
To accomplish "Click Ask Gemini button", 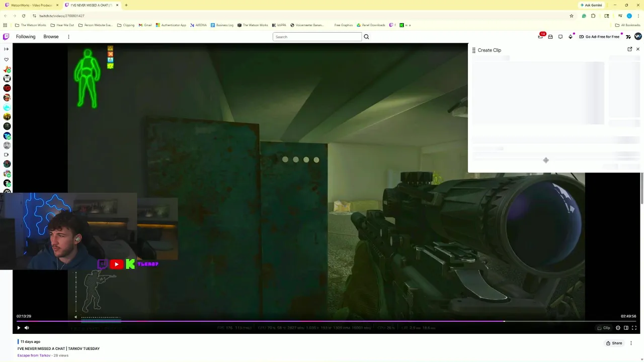I will pos(591,5).
